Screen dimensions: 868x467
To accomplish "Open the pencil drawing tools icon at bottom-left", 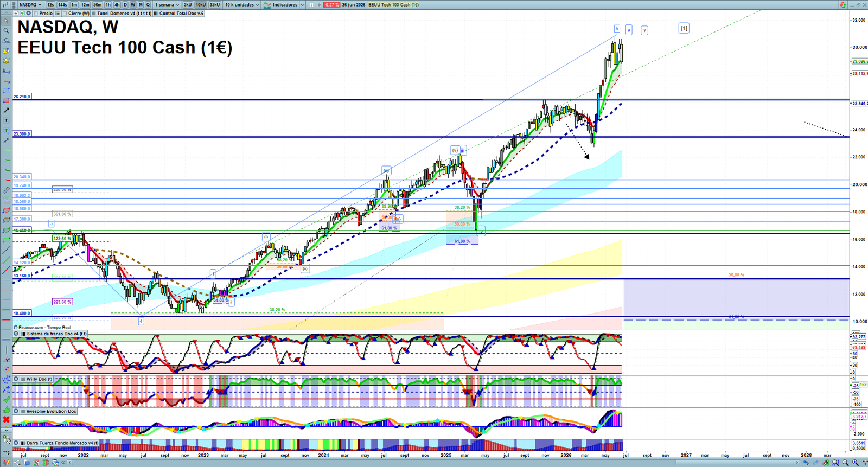I will point(7,462).
